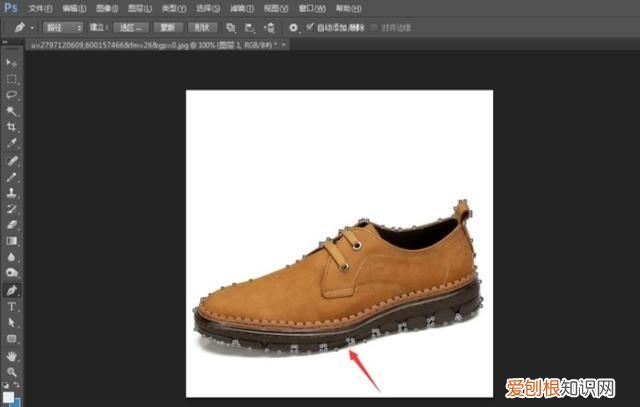The image size is (640, 407).
Task: Select the History Brush tool
Action: (x=11, y=209)
